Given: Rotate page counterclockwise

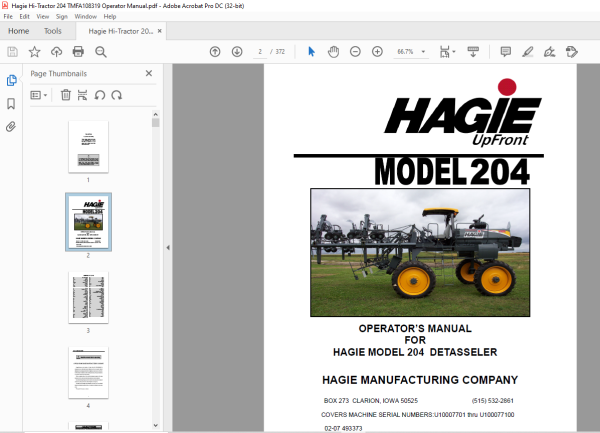Looking at the screenshot, I should (x=100, y=95).
